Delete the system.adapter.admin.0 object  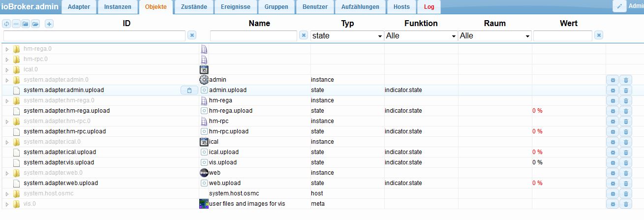pos(626,80)
